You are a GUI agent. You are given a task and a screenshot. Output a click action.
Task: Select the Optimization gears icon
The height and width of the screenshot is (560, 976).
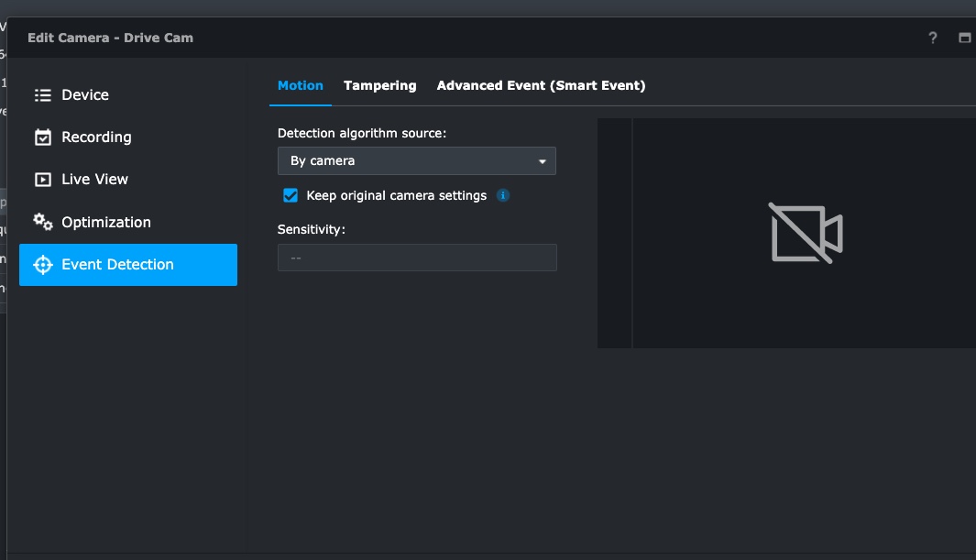[x=42, y=222]
